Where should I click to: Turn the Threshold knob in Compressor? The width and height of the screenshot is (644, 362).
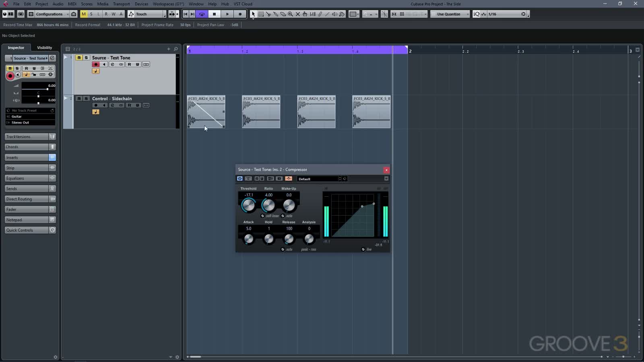coord(248,204)
